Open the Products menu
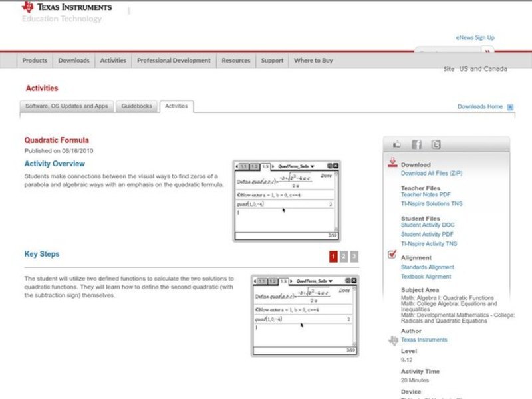Image resolution: width=532 pixels, height=399 pixels. click(35, 61)
